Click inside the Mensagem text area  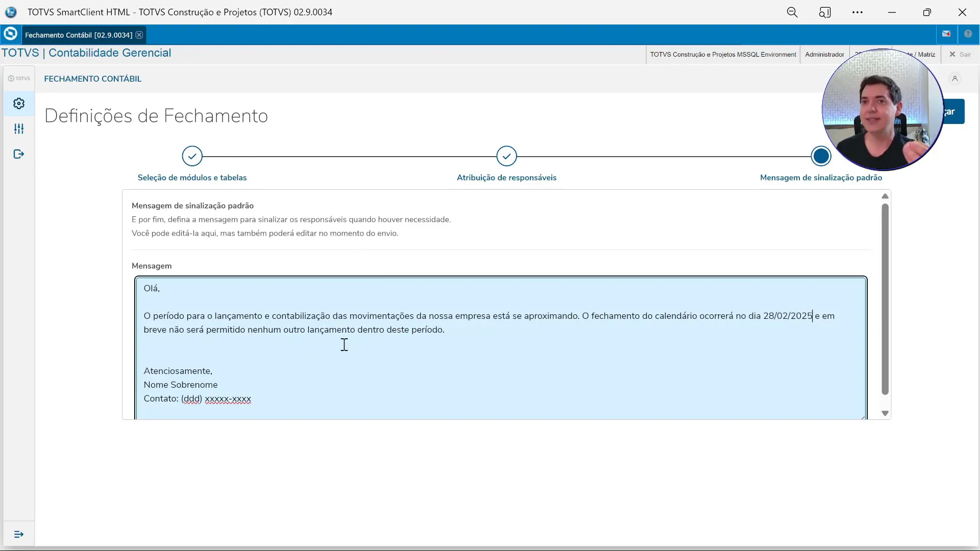click(459, 347)
